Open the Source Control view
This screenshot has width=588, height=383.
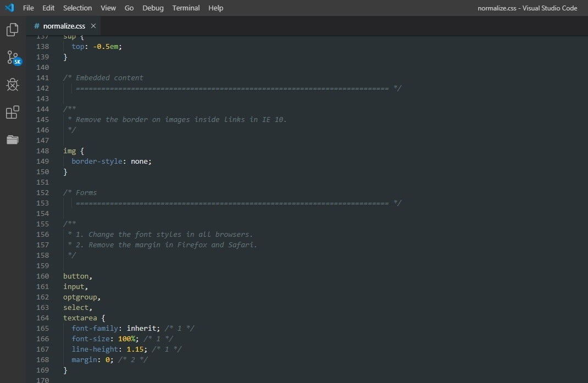coord(12,57)
